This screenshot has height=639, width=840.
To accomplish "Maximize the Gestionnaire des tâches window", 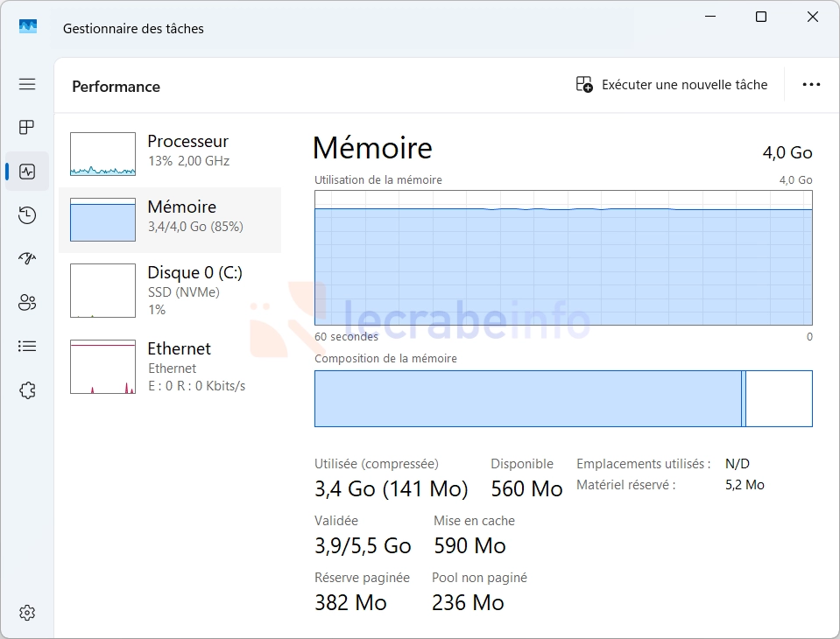I will (761, 18).
